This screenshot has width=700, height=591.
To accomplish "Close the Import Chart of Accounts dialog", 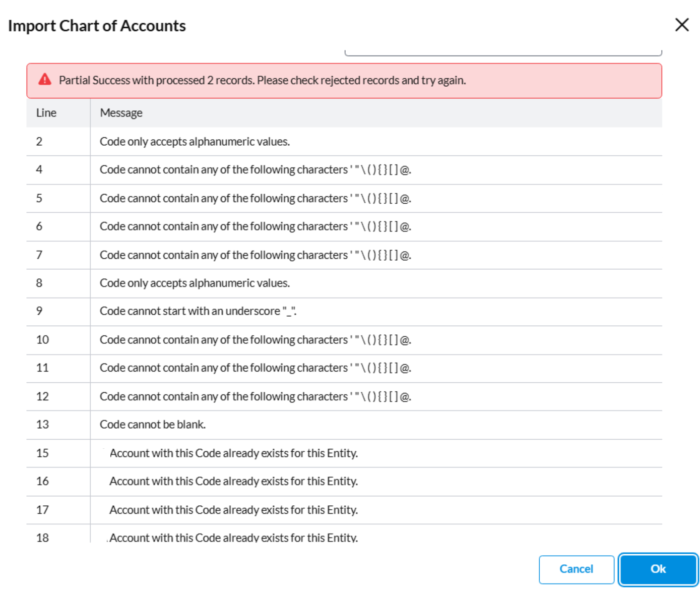I will pyautogui.click(x=681, y=25).
